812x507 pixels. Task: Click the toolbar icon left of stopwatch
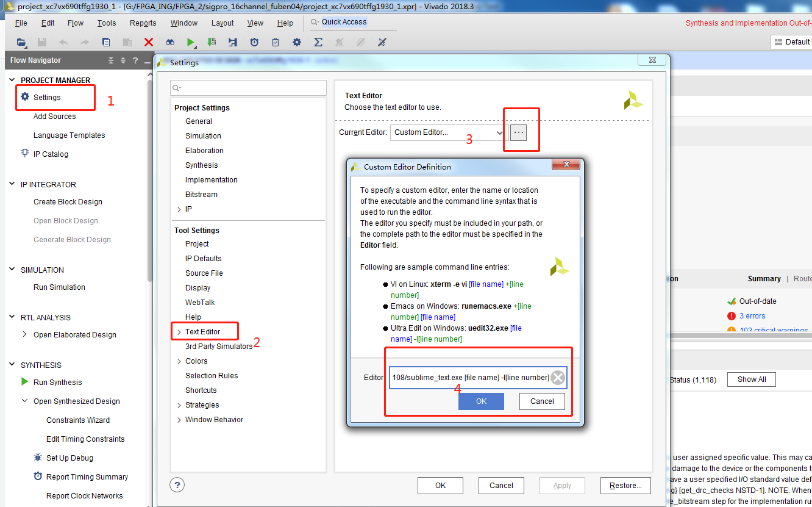point(233,42)
